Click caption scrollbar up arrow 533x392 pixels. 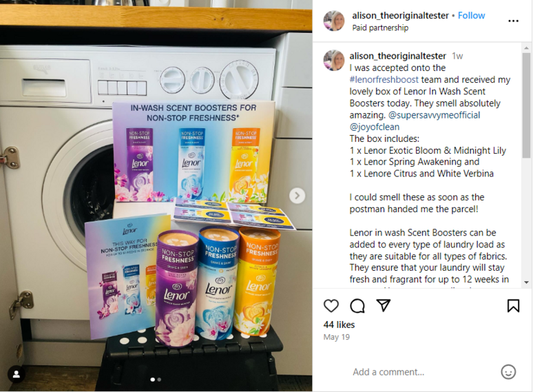click(x=526, y=48)
